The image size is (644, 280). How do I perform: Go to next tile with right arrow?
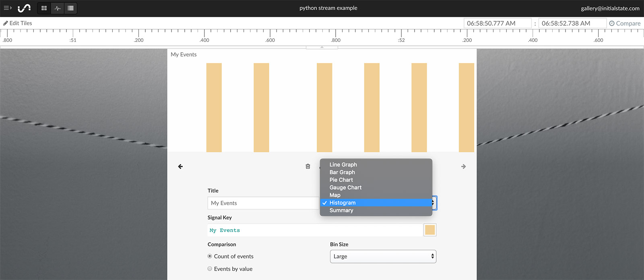tap(463, 166)
